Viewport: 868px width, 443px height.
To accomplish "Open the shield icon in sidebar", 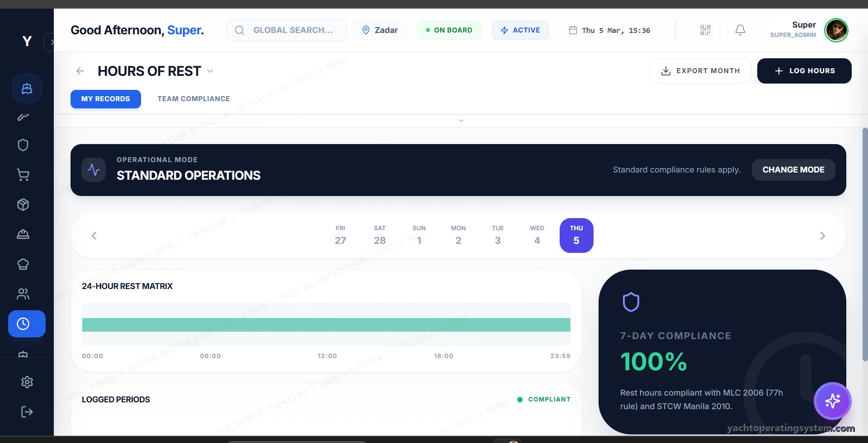I will (23, 145).
